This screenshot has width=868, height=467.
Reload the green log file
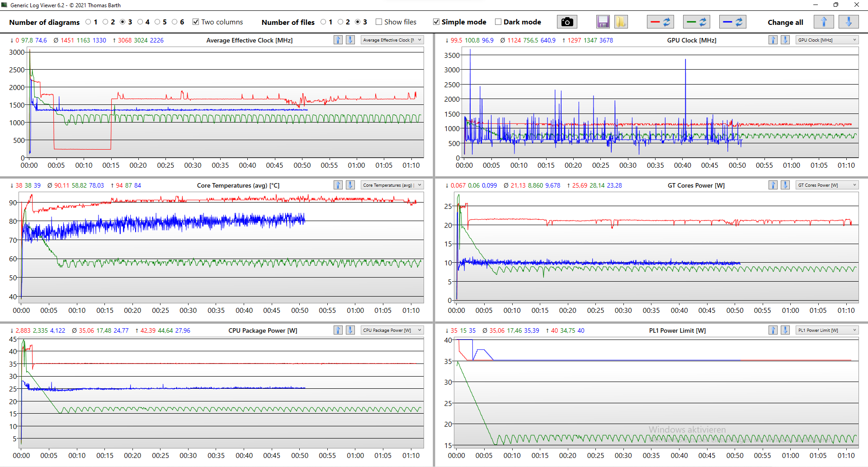(696, 22)
